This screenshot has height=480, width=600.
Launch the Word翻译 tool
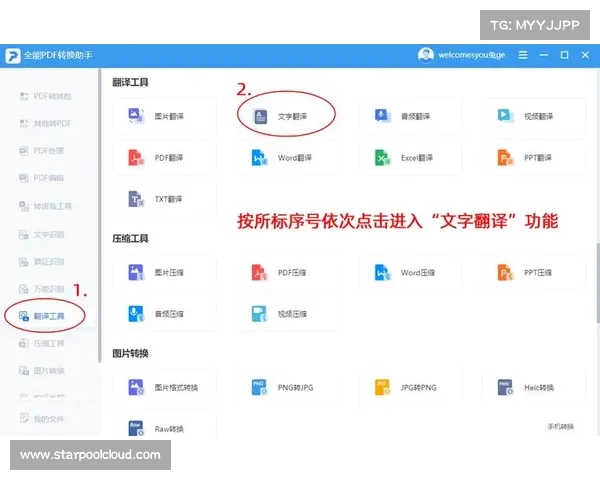click(287, 158)
